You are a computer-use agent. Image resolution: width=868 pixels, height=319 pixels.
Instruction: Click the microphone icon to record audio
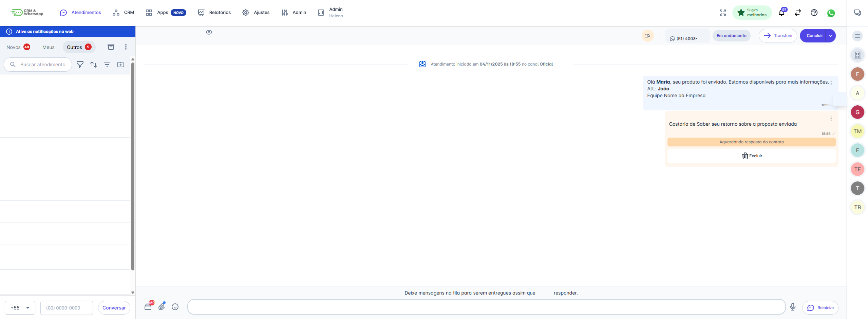(792, 307)
